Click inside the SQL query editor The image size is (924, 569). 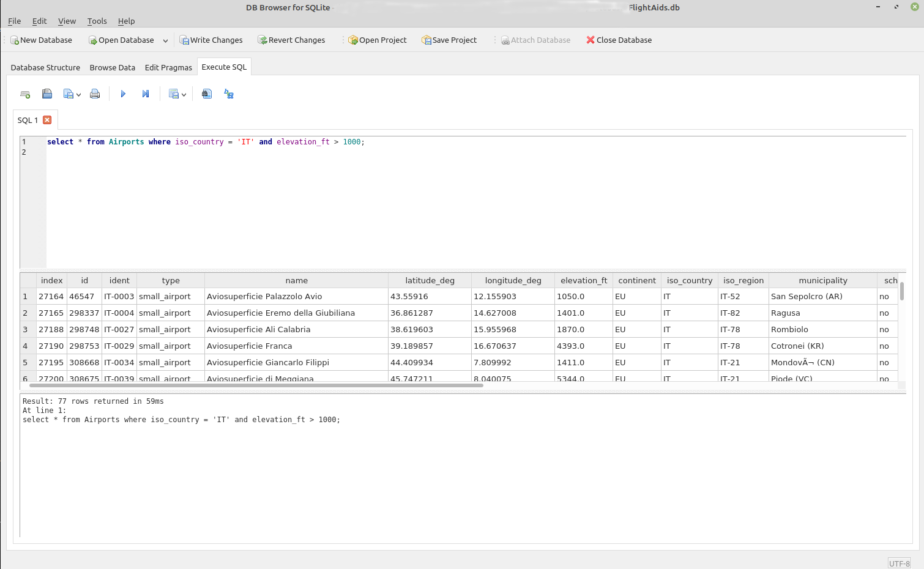tap(428, 202)
